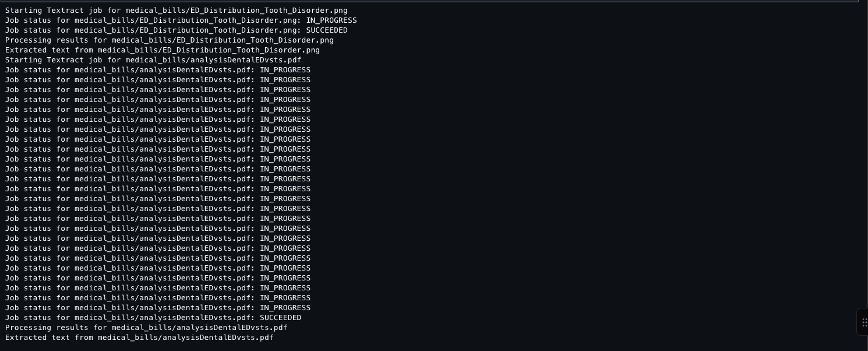Click the file path in the last output line
Image resolution: width=868 pixels, height=351 pixels.
point(185,338)
